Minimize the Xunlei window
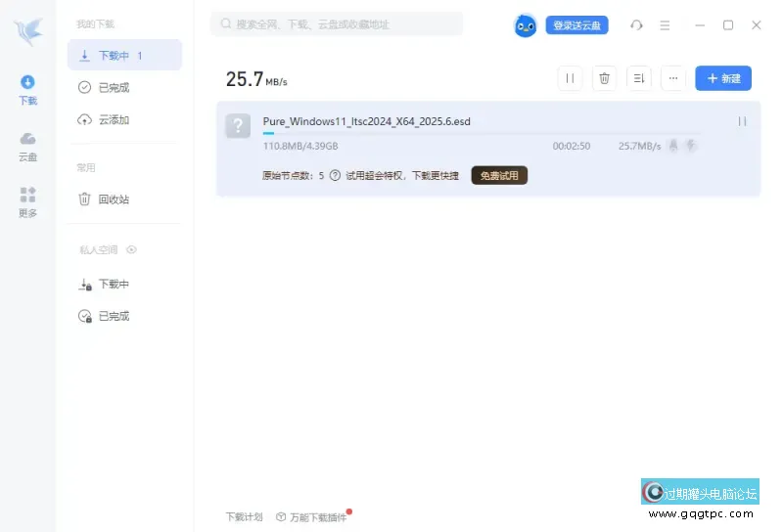 tap(700, 25)
